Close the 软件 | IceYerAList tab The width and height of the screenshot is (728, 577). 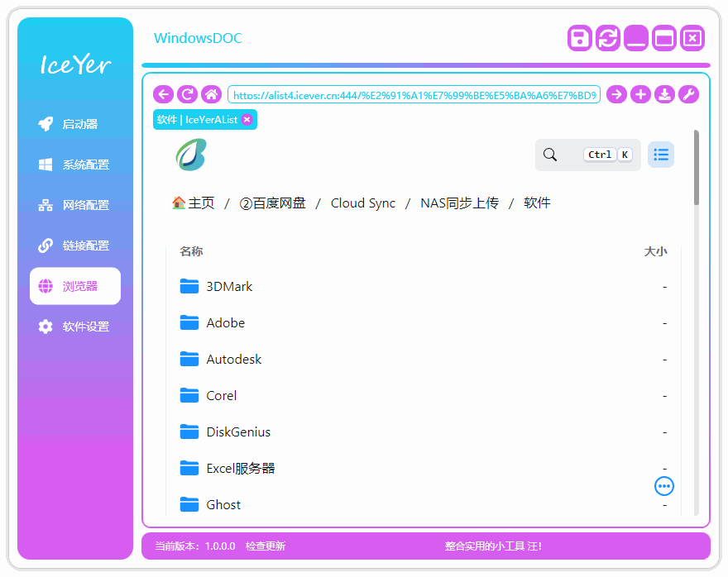tap(247, 120)
